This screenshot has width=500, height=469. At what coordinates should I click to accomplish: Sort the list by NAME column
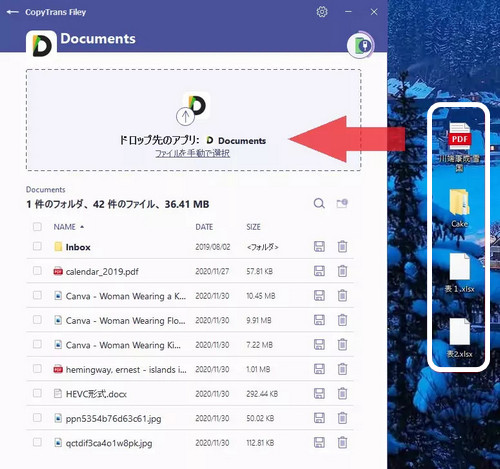68,227
